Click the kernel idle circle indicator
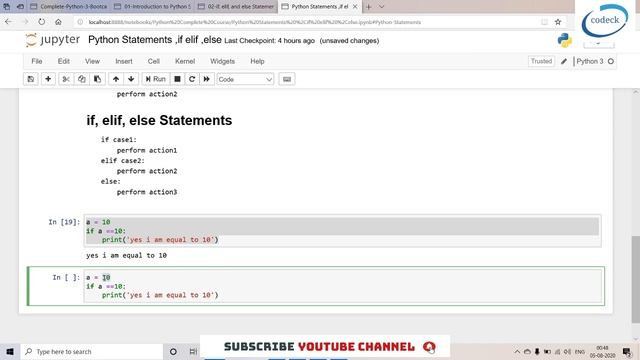Viewport: 640px width, 360px height. 611,61
